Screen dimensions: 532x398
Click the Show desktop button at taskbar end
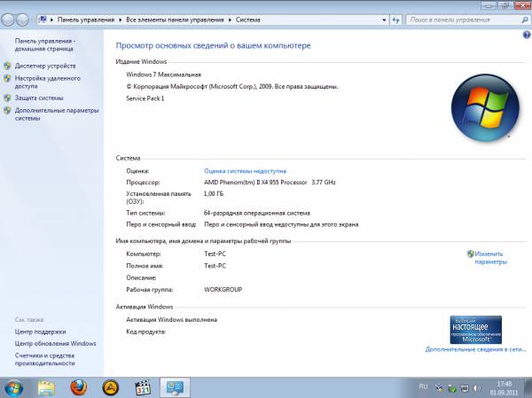(x=529, y=387)
